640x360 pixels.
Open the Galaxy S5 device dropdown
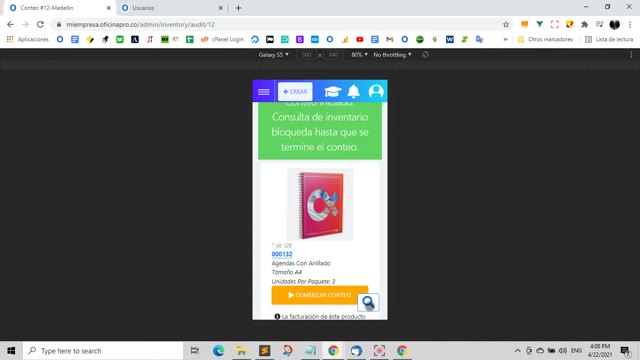[x=273, y=55]
